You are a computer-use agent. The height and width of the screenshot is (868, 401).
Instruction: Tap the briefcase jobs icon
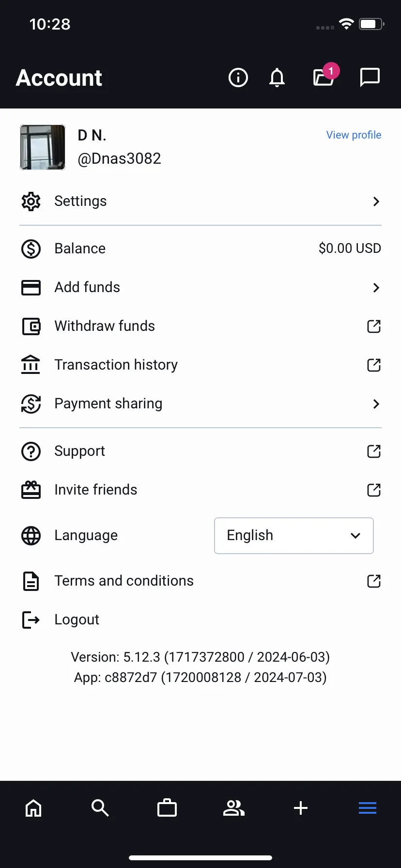point(167,808)
